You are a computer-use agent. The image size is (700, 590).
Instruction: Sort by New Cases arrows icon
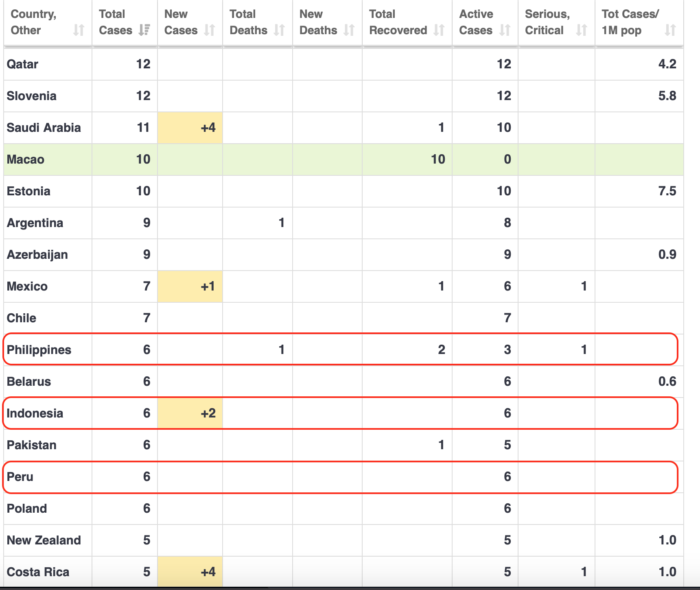click(x=210, y=30)
